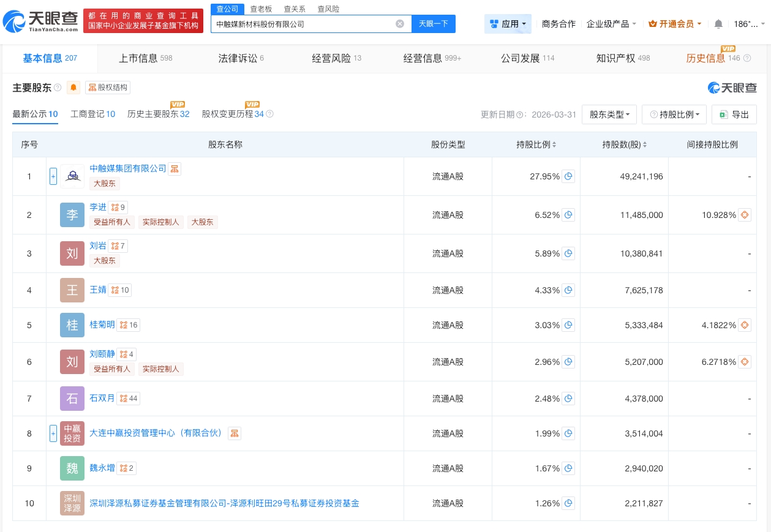Open pie chart icon next to 2.96%

click(x=568, y=362)
